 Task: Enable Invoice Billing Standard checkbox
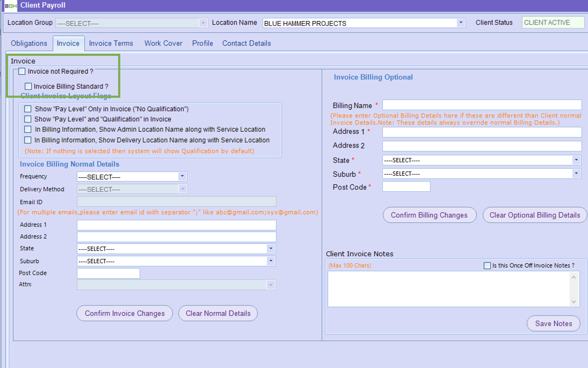pos(28,86)
